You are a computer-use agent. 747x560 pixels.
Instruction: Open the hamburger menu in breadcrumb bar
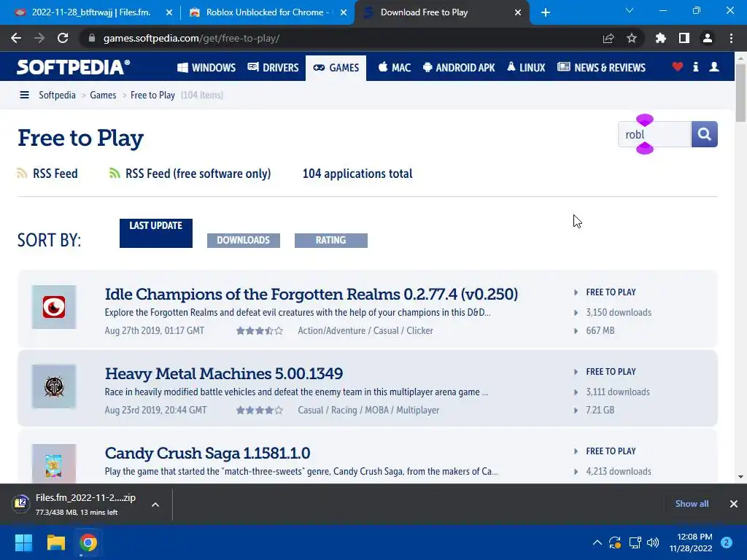coord(24,95)
